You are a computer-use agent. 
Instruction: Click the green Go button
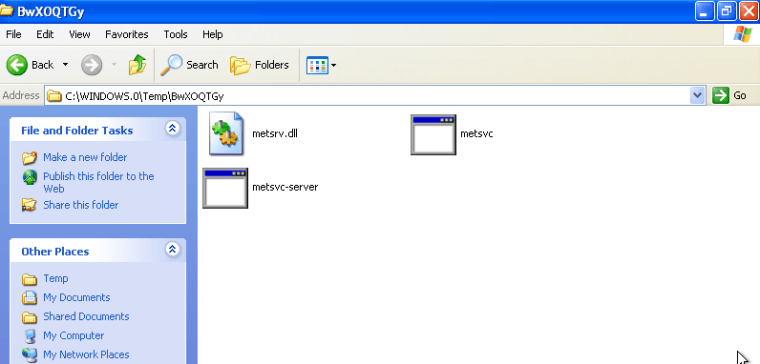[x=729, y=95]
